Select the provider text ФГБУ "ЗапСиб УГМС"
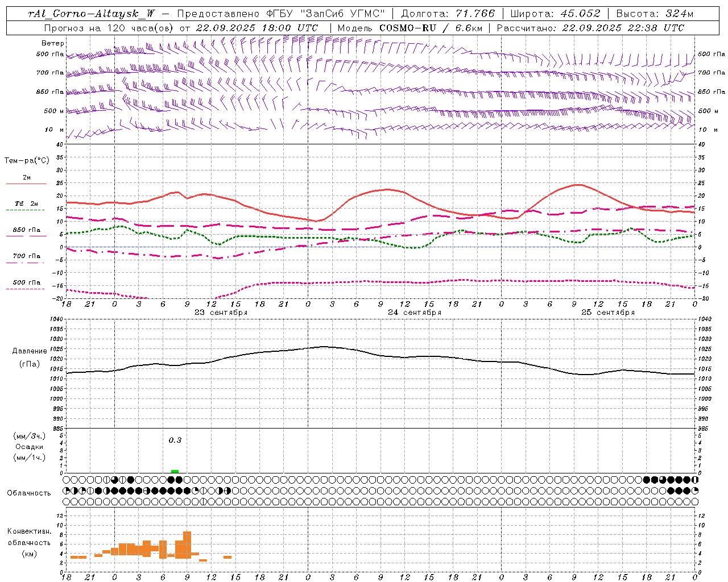This screenshot has width=728, height=582. pyautogui.click(x=325, y=14)
